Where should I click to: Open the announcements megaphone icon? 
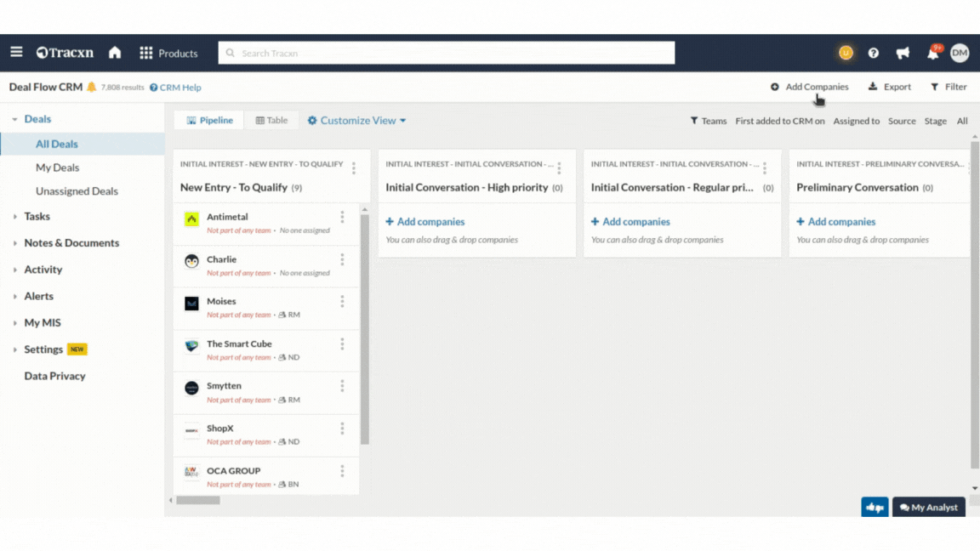(x=903, y=53)
